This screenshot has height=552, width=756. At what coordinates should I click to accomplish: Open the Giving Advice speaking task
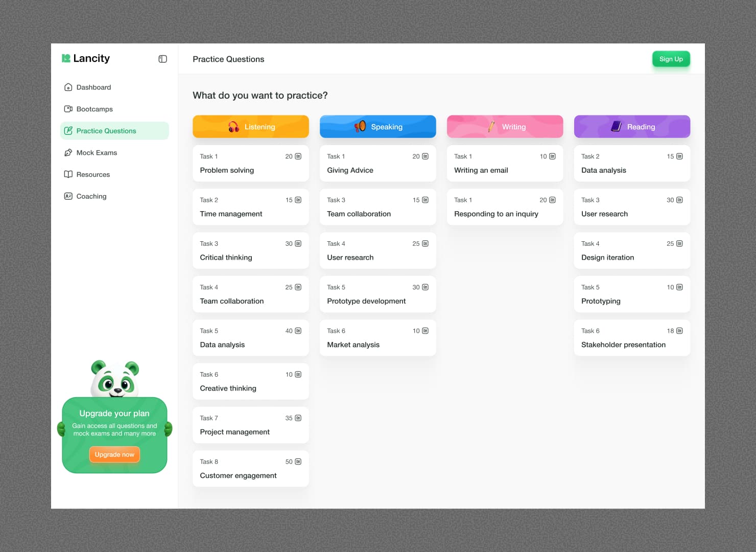click(377, 164)
